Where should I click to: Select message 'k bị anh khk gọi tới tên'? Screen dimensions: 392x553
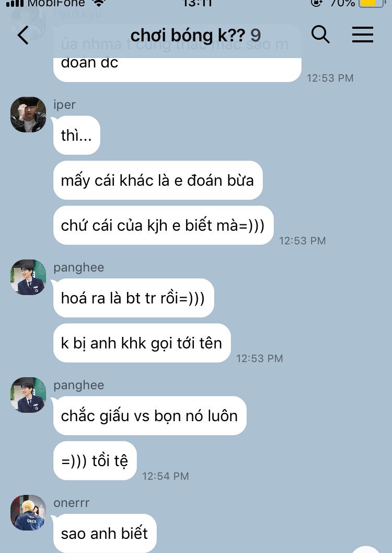tap(142, 343)
